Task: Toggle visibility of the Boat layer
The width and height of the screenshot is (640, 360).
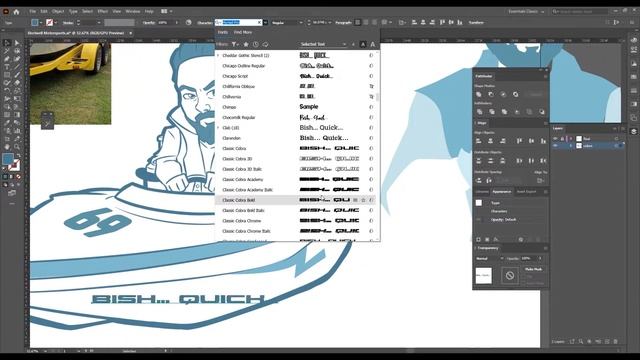Action: tap(555, 139)
